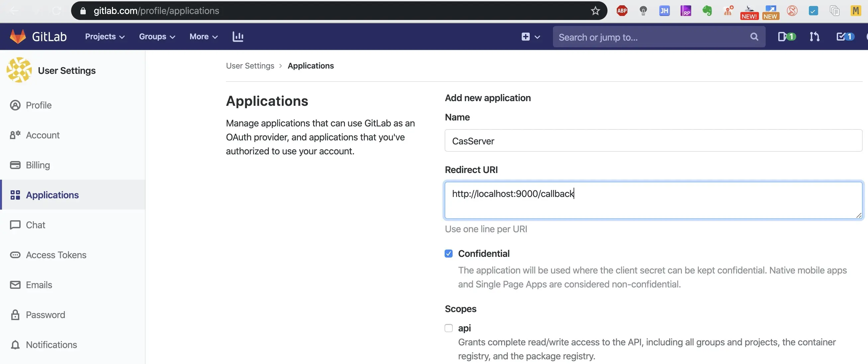
Task: Bookmark page with the star icon
Action: (x=595, y=11)
